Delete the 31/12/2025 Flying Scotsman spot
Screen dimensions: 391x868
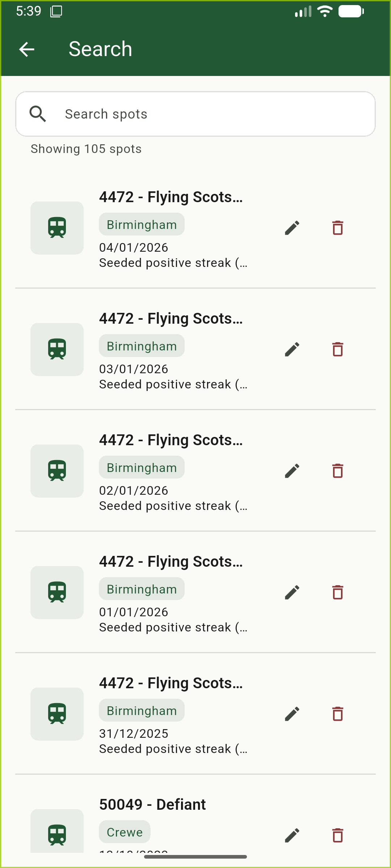tap(337, 714)
